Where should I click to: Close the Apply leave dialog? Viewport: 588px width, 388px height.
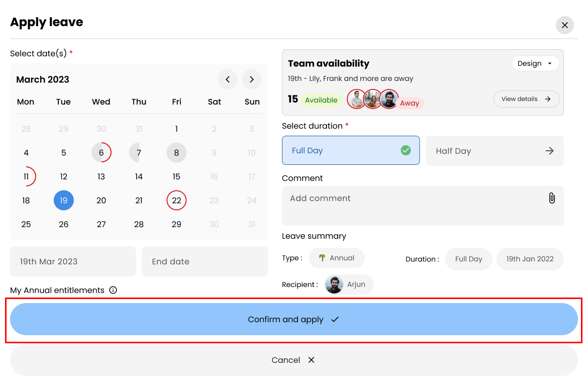564,25
